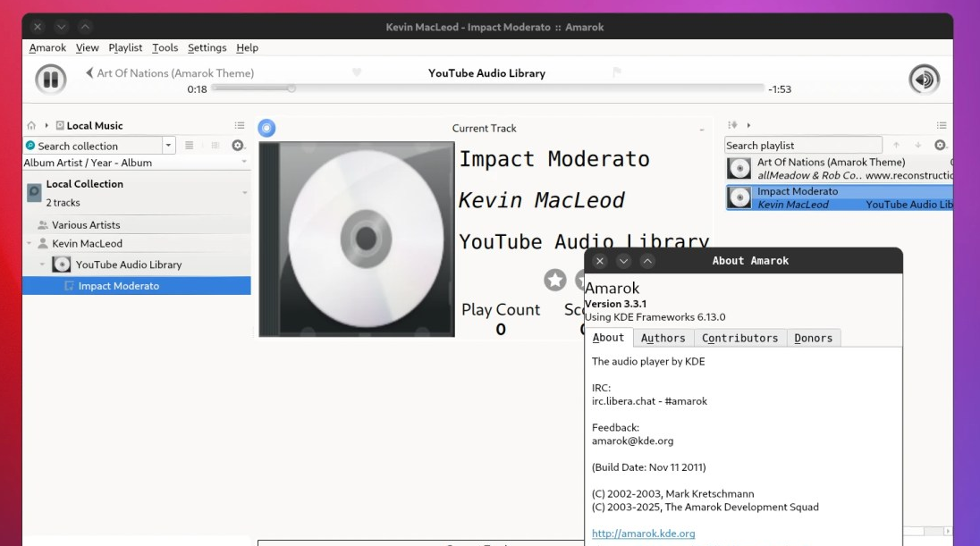980x546 pixels.
Task: Minimize the About Amarok dialog
Action: pos(624,261)
